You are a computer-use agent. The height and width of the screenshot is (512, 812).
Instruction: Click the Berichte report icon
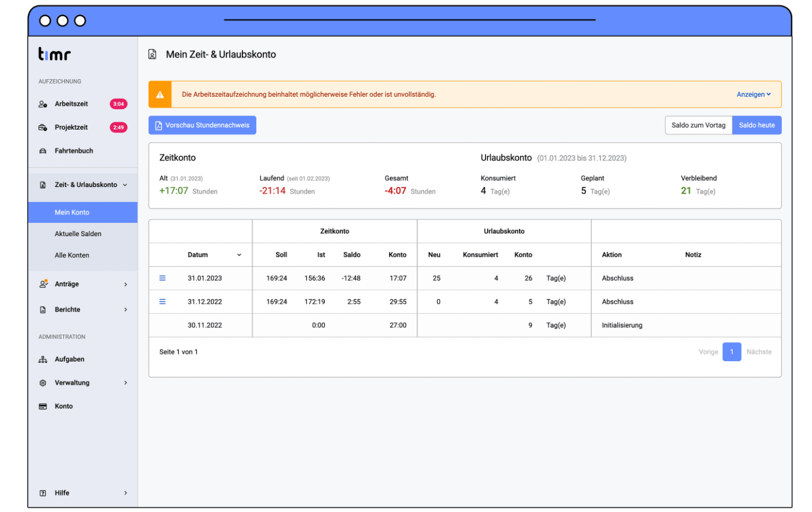point(43,309)
